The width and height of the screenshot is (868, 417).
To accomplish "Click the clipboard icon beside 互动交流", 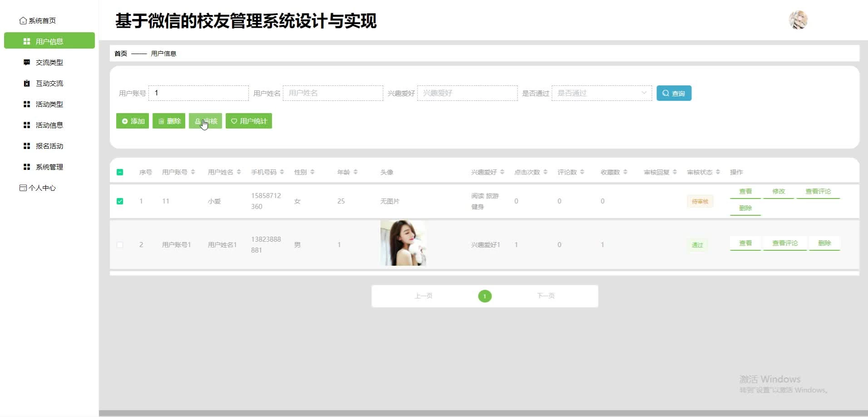I will (x=27, y=83).
